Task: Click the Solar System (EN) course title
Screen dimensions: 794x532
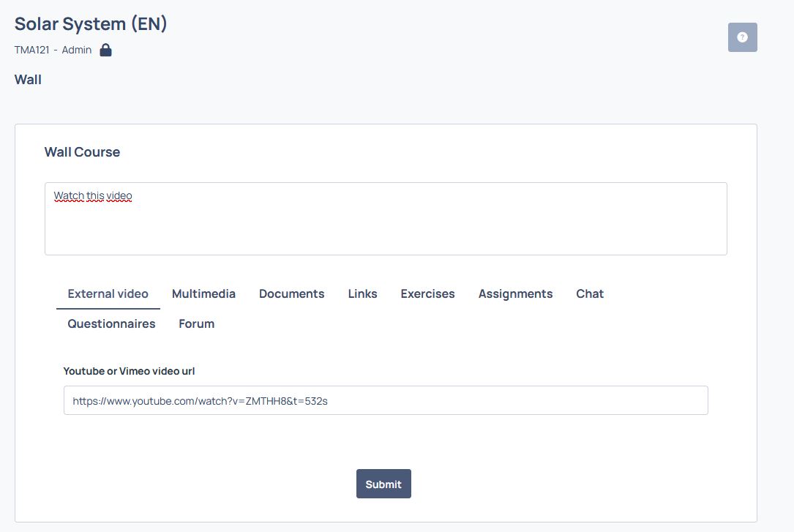Action: tap(91, 24)
